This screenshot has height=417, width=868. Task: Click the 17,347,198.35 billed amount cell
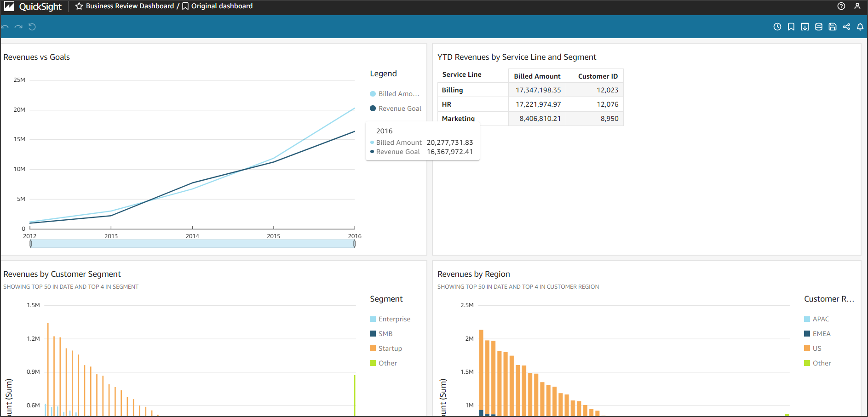(538, 90)
